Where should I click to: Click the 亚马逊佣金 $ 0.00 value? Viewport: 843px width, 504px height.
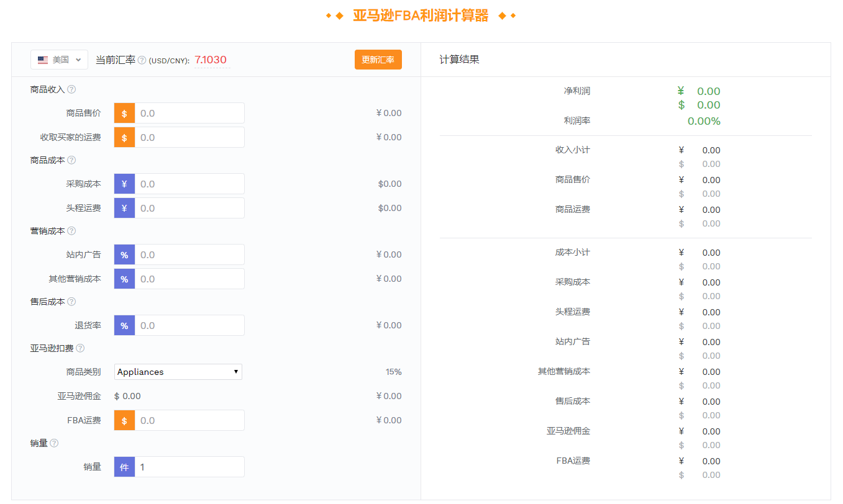coord(127,396)
